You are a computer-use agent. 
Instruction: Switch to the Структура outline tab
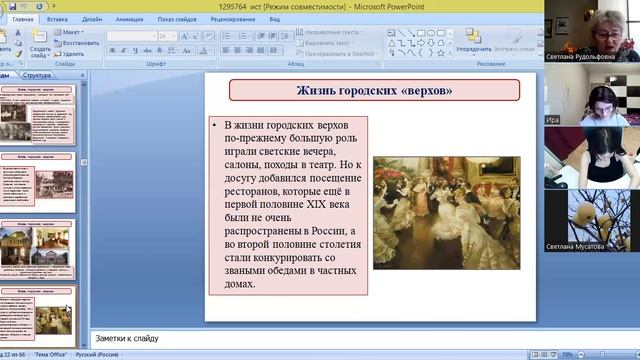37,75
